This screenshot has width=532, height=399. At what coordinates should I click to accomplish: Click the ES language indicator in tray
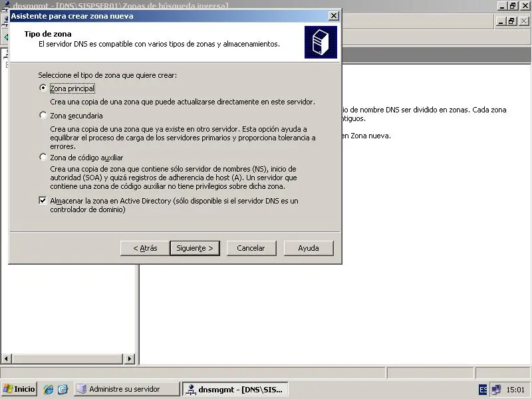[x=483, y=390]
